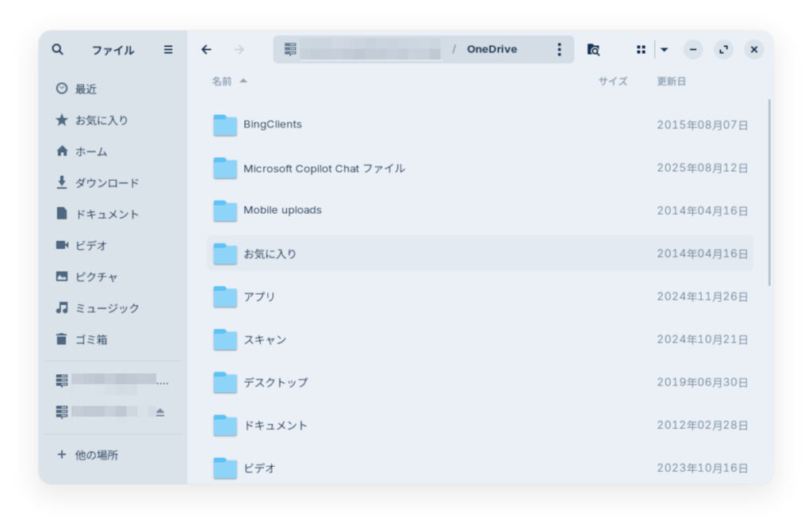Open the hamburger main menu
Viewport: 812px width, 531px height.
tap(168, 49)
